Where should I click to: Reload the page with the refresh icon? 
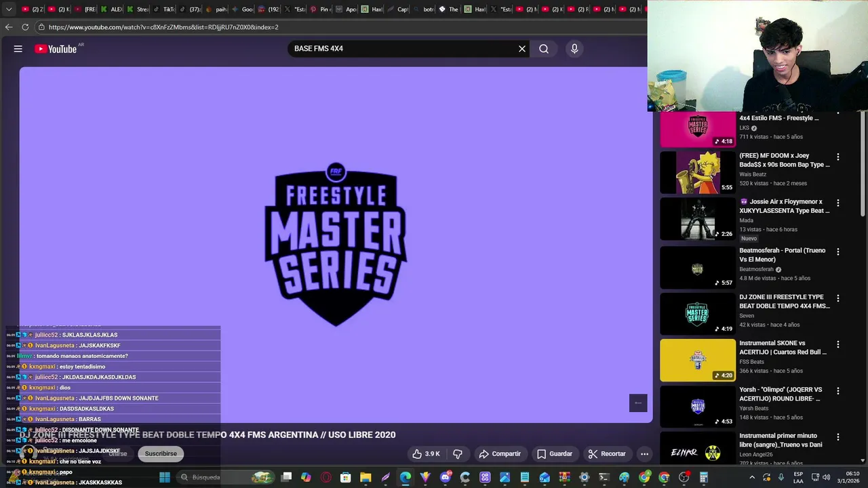pyautogui.click(x=25, y=27)
